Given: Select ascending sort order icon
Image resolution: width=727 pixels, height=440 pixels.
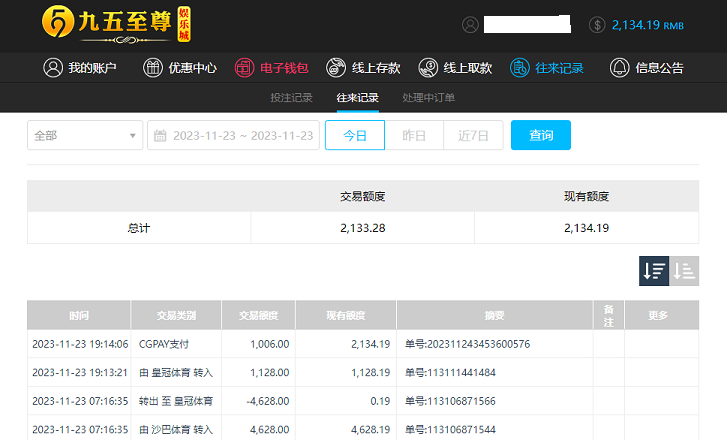Looking at the screenshot, I should (684, 271).
